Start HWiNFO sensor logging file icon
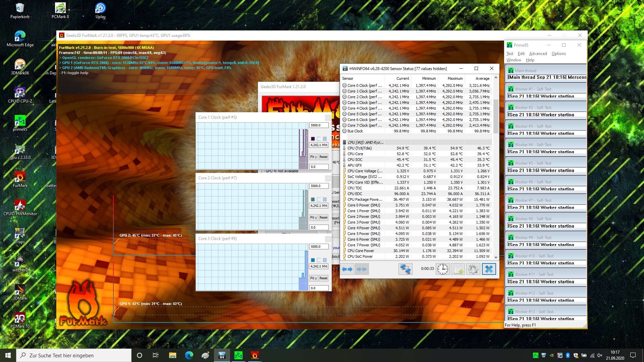644x362 pixels. coord(458,269)
